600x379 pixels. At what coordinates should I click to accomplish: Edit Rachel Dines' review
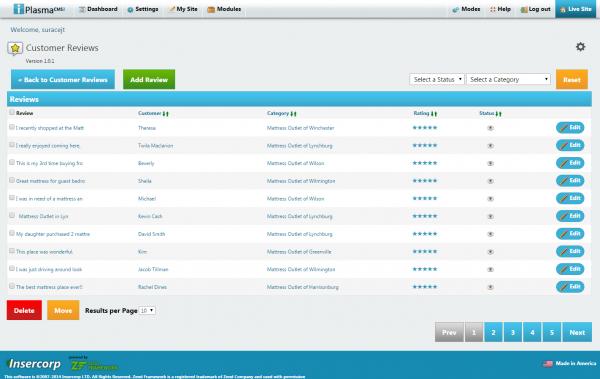pos(570,287)
